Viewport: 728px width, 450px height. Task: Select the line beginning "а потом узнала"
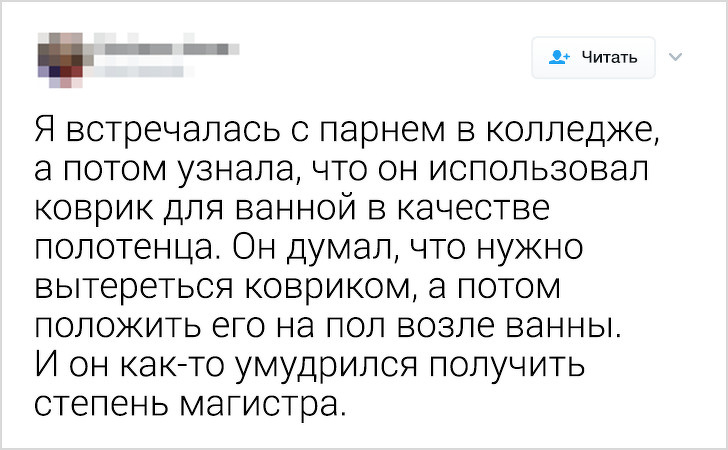[x=340, y=173]
